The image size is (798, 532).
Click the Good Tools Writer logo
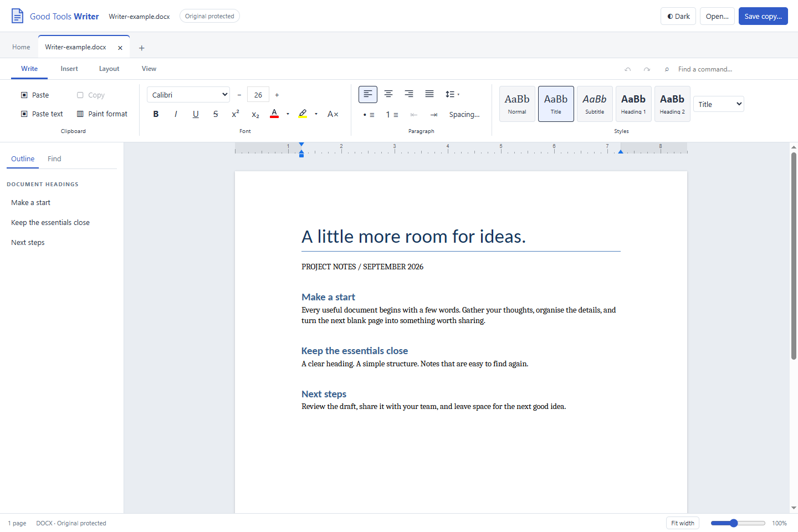[55, 16]
